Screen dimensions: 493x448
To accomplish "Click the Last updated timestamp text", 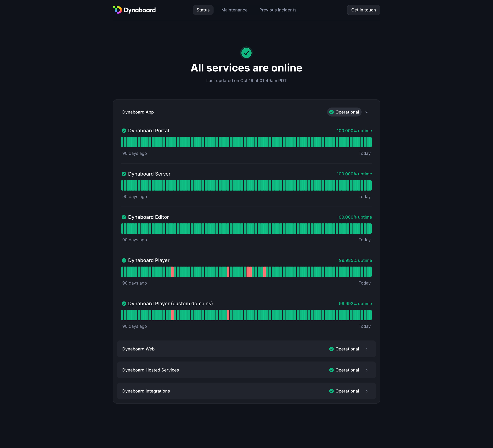I will [x=246, y=81].
